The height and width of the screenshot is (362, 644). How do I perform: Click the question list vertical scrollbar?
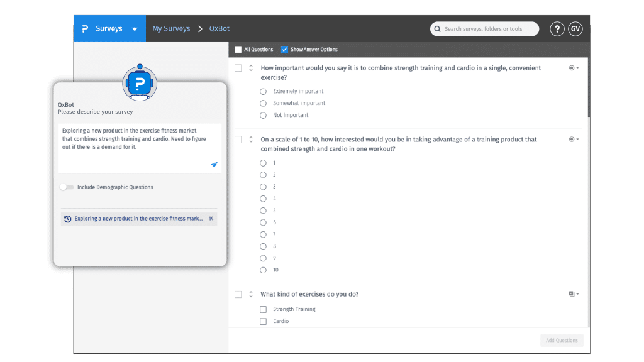[589, 87]
